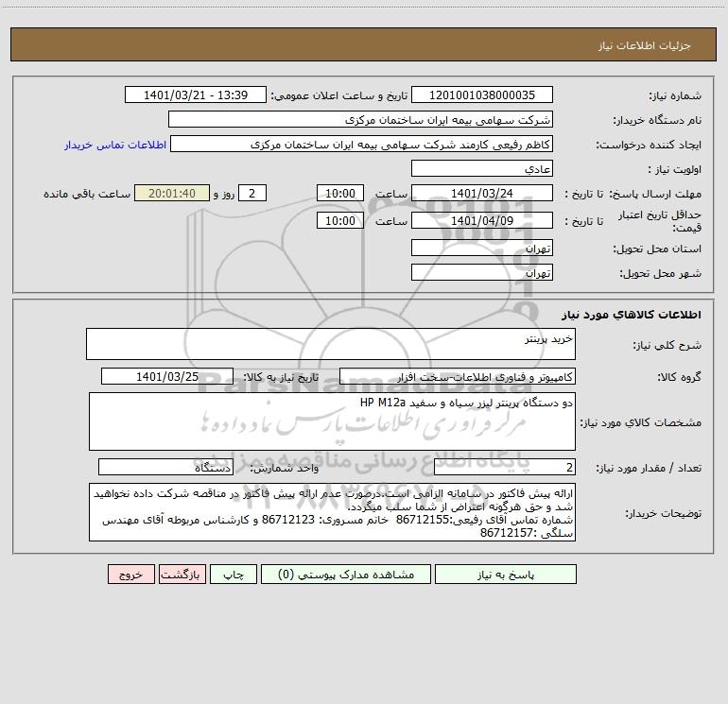This screenshot has width=728, height=704.
Task: Click the remaining days field showing 2
Action: [252, 194]
